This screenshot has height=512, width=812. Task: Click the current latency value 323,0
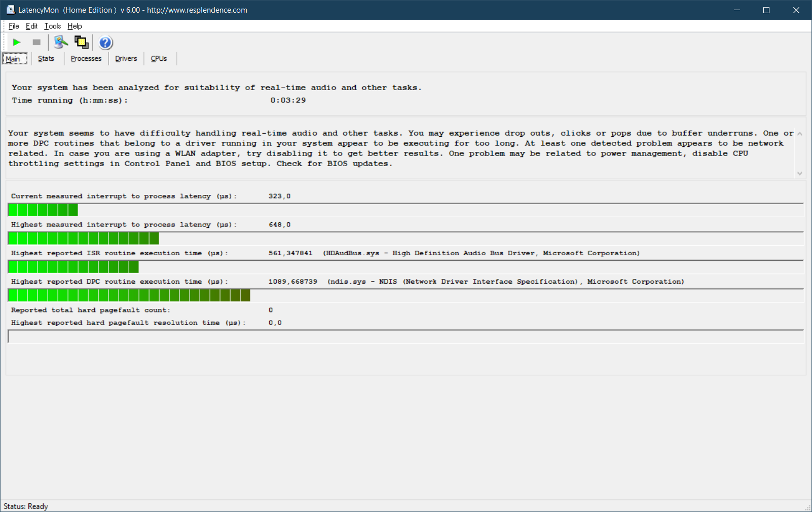[279, 196]
